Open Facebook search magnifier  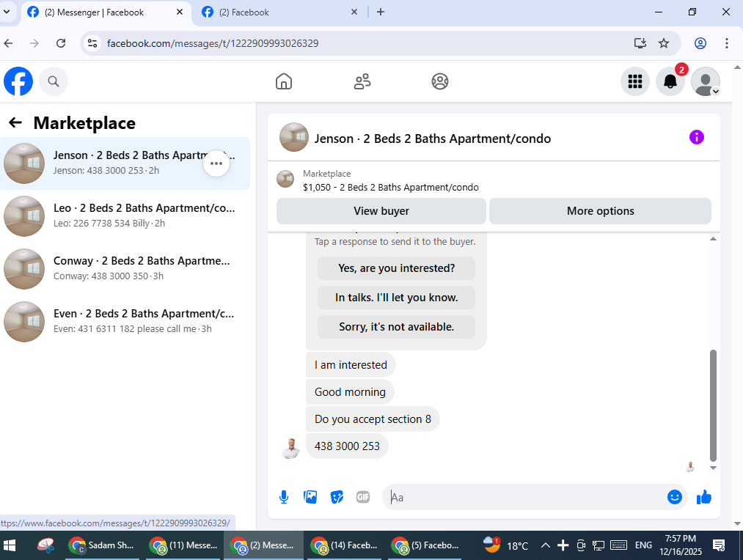[x=54, y=81]
